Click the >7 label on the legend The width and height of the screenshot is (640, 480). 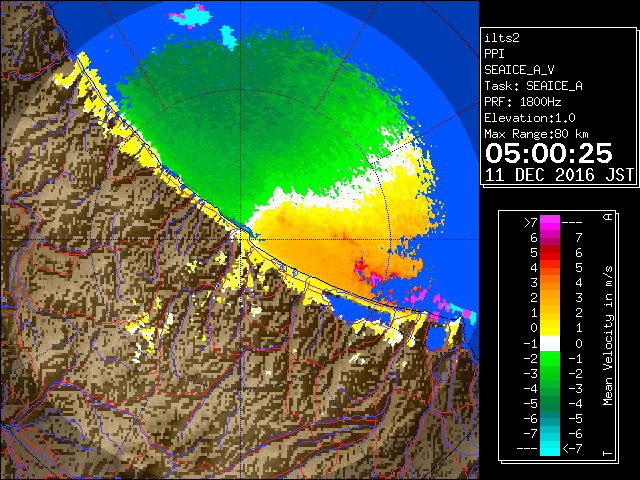(531, 222)
